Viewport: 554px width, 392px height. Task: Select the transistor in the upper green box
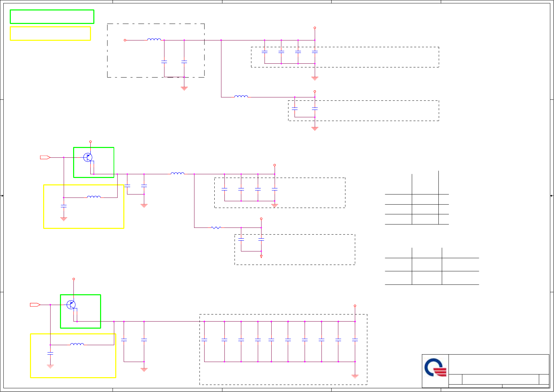(88, 157)
